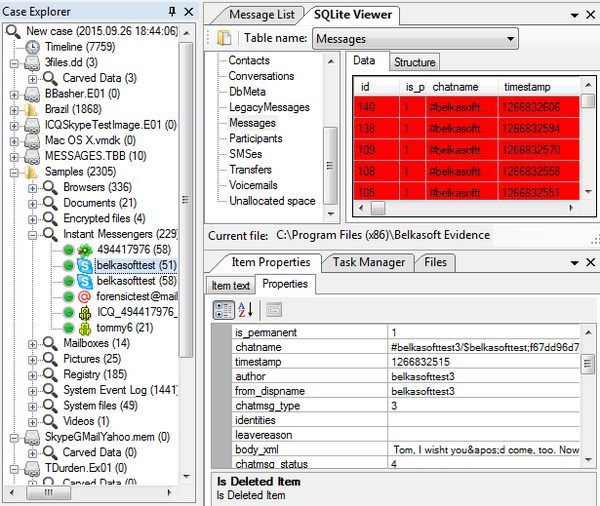Open the property pages icon
600x506 pixels.
274,310
